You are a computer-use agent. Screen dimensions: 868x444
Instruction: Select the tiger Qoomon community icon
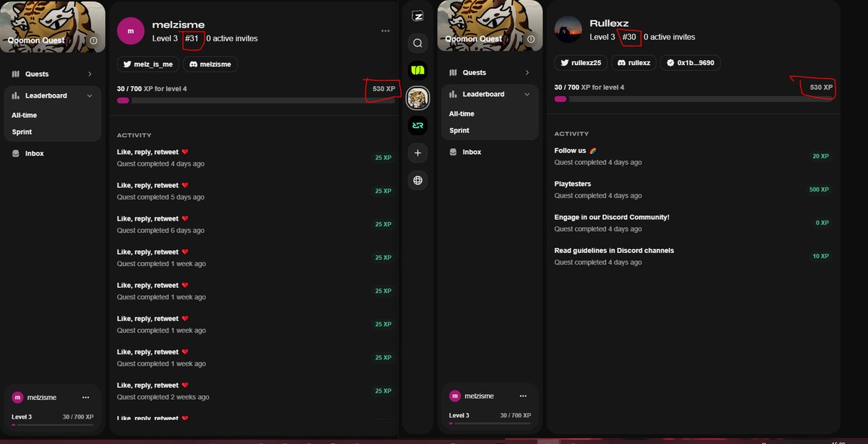pyautogui.click(x=417, y=98)
